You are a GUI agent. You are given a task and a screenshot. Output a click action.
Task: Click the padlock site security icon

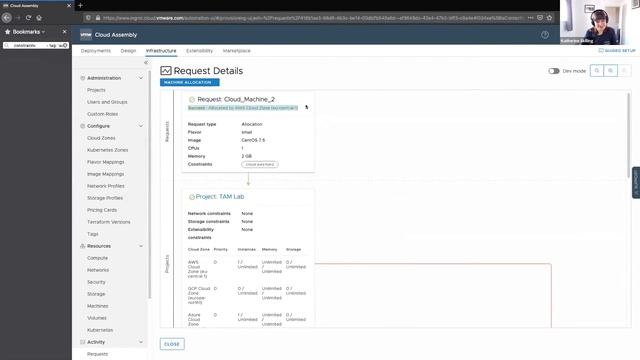click(x=98, y=18)
